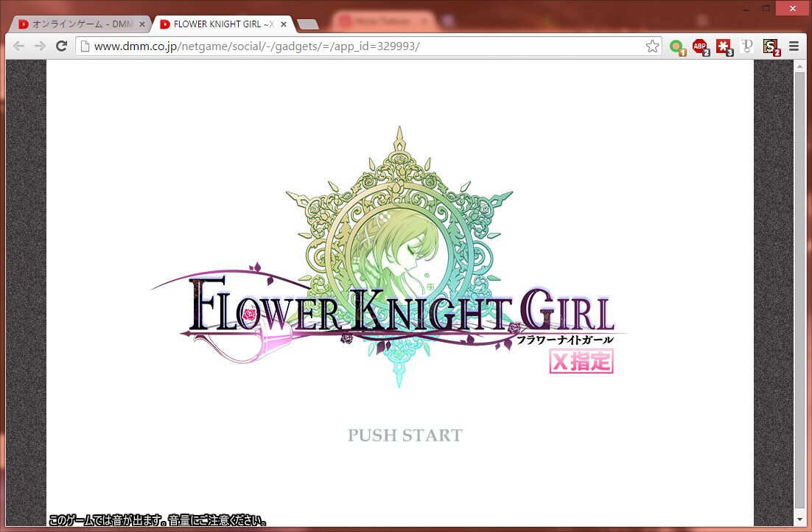This screenshot has width=812, height=532.
Task: Open the S extension with badge 2
Action: [x=771, y=47]
